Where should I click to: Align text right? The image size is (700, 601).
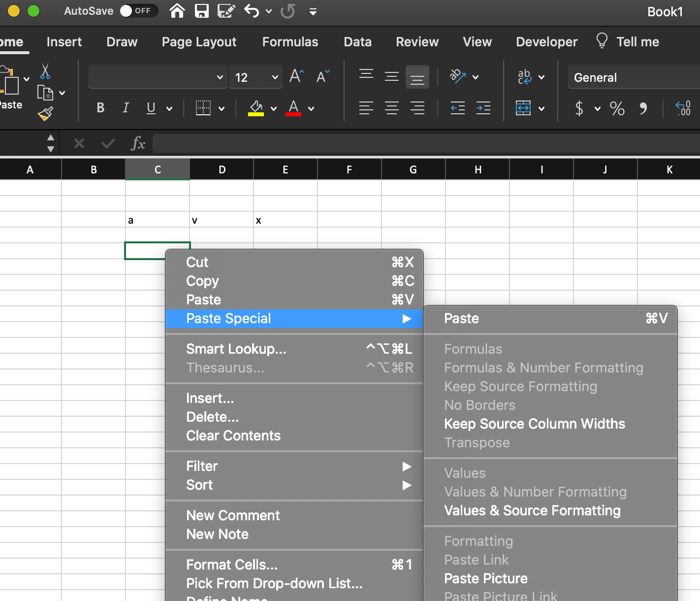(x=417, y=108)
